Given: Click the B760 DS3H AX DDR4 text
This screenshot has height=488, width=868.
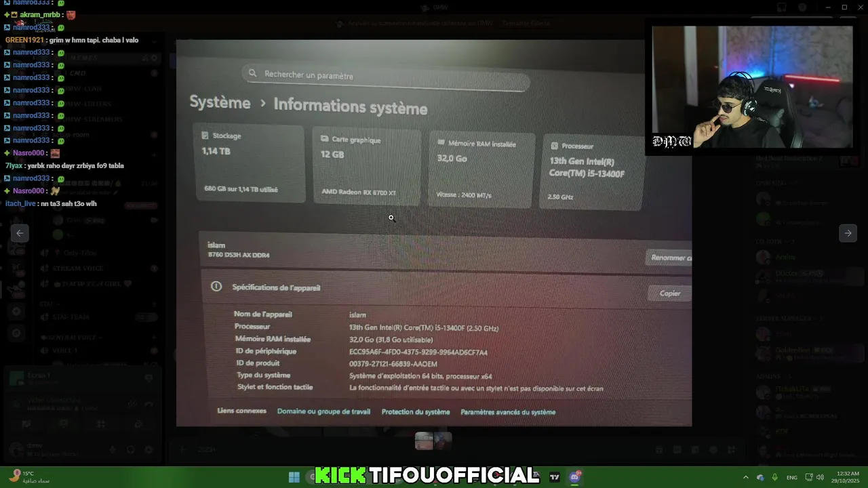Looking at the screenshot, I should click(x=239, y=255).
